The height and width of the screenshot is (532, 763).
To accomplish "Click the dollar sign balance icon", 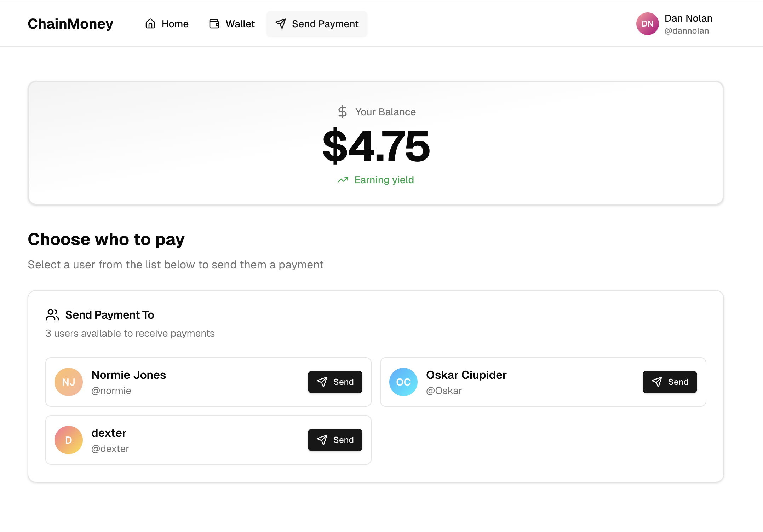I will pyautogui.click(x=342, y=112).
